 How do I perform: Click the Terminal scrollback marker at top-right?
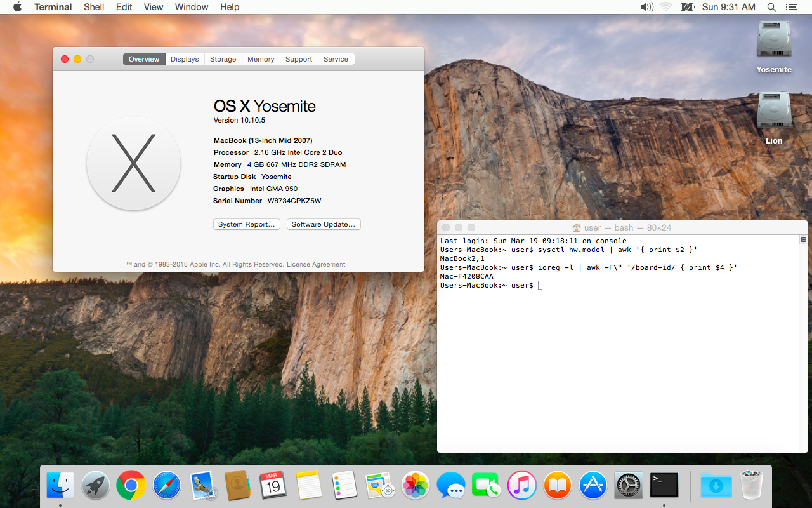click(x=803, y=239)
